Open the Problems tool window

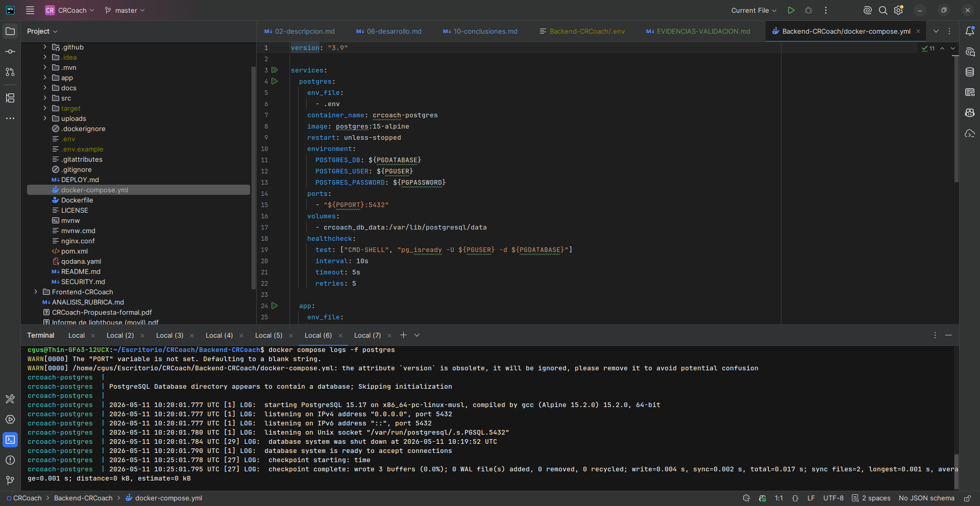pyautogui.click(x=10, y=460)
